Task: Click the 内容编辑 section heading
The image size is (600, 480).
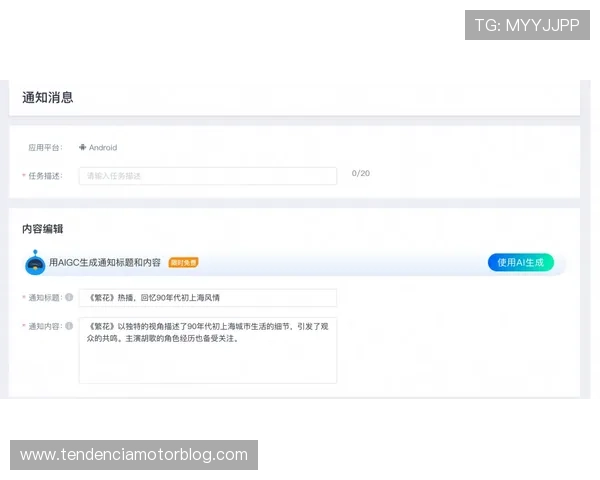Action: [42, 229]
